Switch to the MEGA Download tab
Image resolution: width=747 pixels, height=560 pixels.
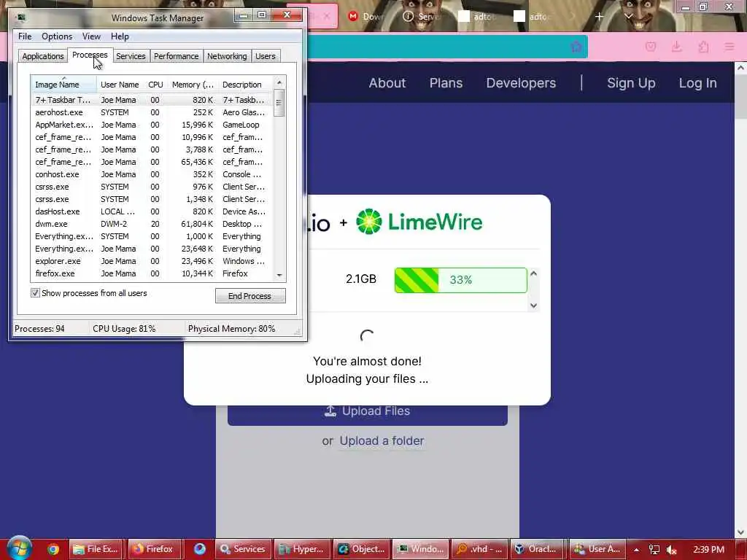[366, 16]
